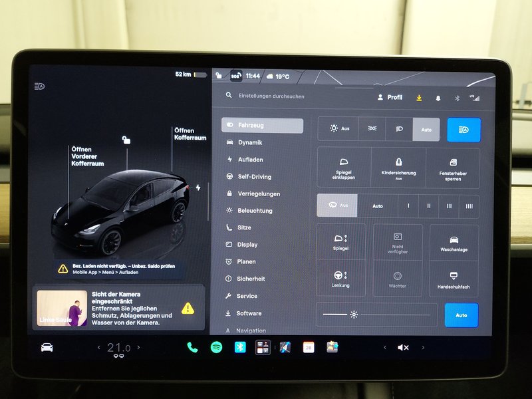532x399 pixels.
Task: Tap the SOS dashcam icon in the status bar
Action: [x=235, y=76]
